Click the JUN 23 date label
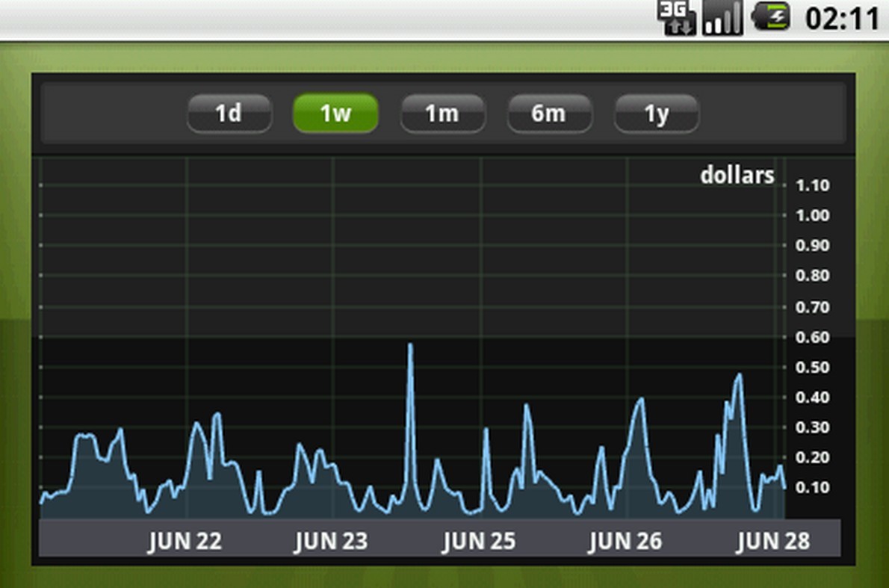This screenshot has width=889, height=588. click(331, 541)
